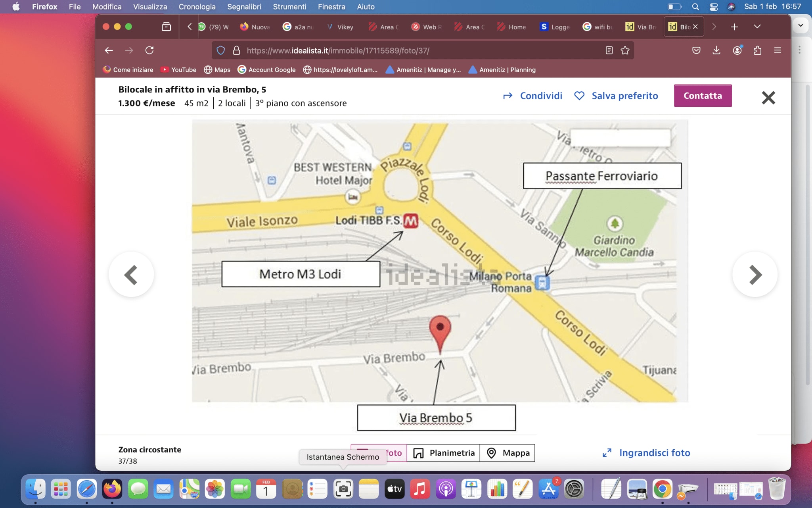Open Spotlight search in the menu bar
812x508 pixels.
coord(695,7)
